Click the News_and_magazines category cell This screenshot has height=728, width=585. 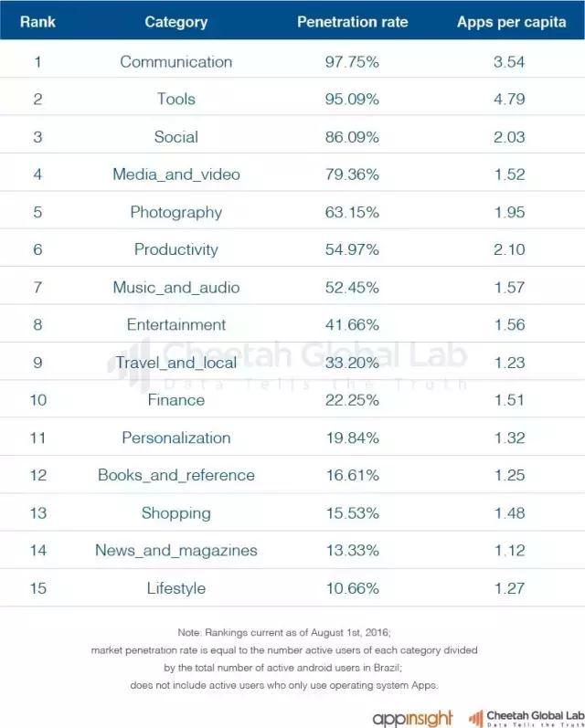click(176, 551)
